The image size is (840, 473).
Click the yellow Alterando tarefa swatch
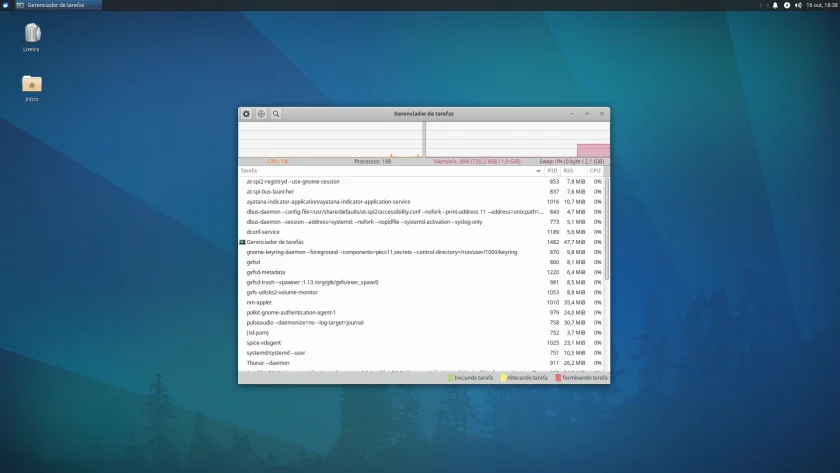point(504,378)
